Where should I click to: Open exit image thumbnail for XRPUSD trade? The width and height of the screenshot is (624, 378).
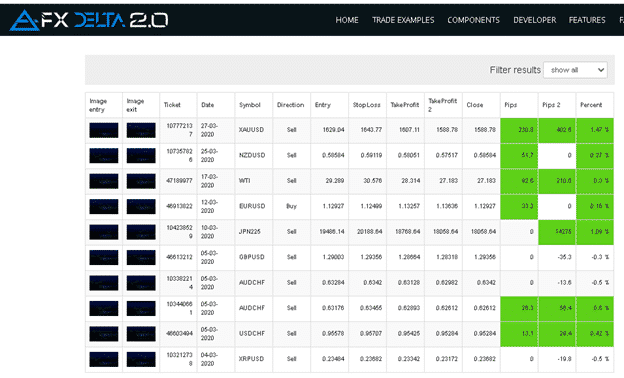tap(141, 359)
